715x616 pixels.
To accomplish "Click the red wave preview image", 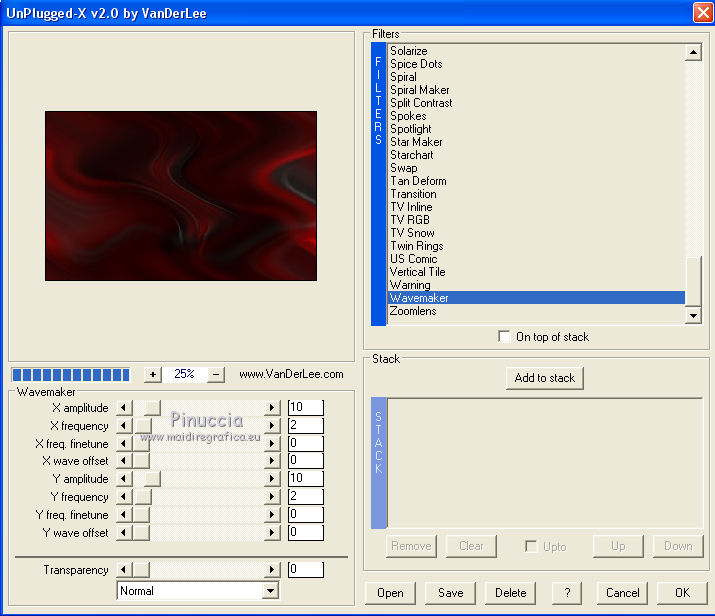I will (x=181, y=196).
